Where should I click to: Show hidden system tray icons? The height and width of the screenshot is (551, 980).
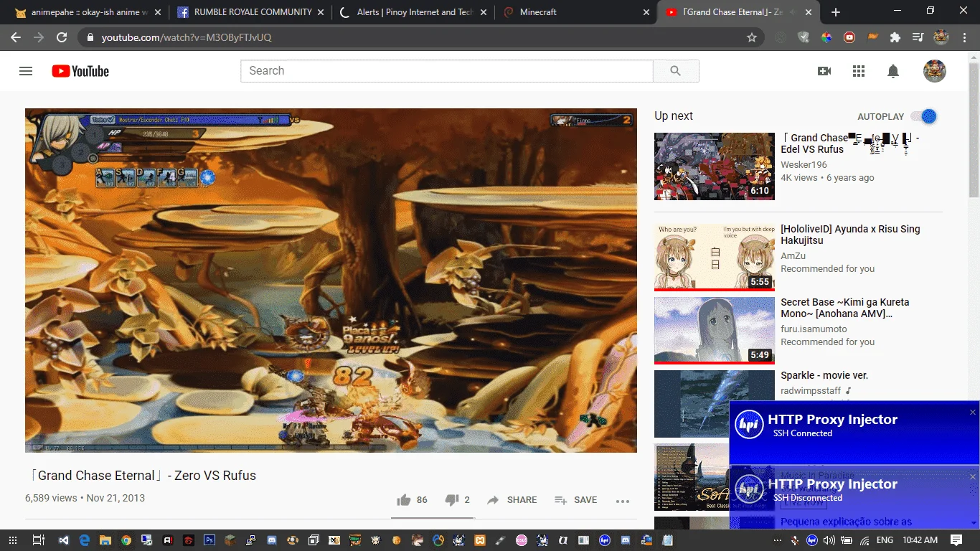pos(778,540)
